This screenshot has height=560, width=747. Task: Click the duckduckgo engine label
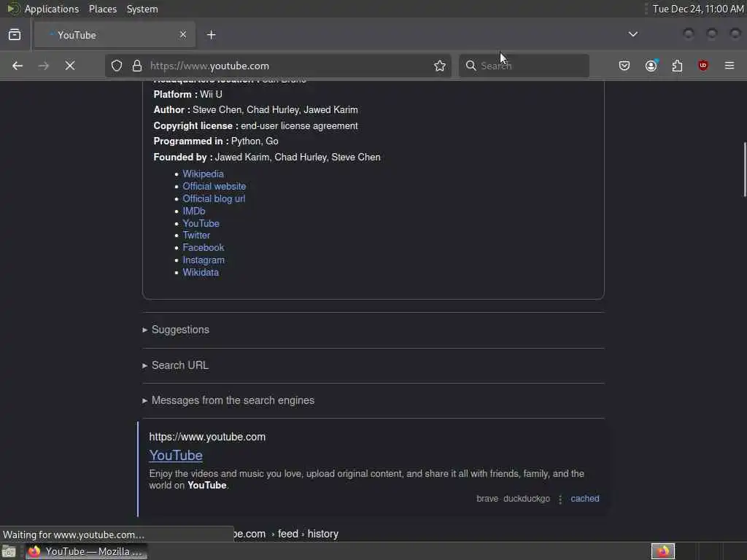click(527, 499)
